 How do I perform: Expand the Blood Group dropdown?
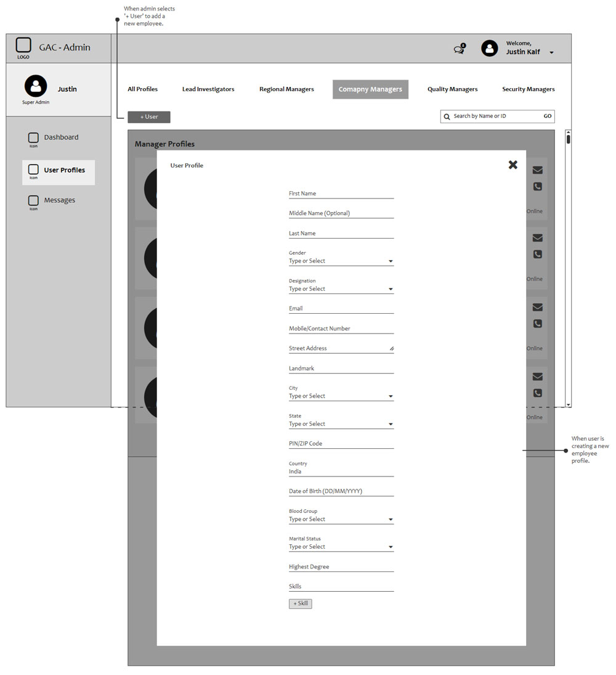pyautogui.click(x=391, y=520)
